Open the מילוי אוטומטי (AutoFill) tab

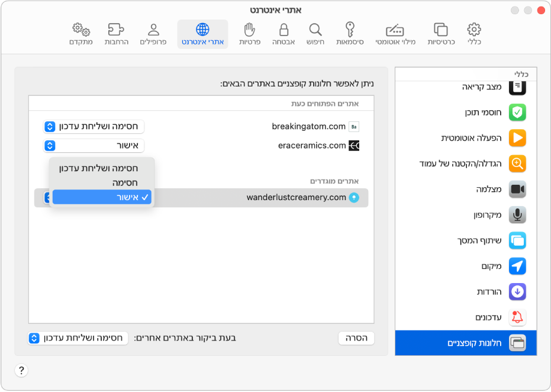pyautogui.click(x=395, y=34)
